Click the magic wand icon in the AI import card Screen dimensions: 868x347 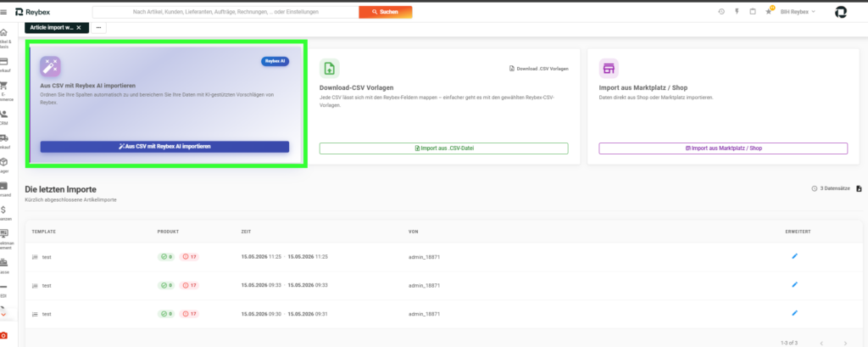click(x=50, y=66)
